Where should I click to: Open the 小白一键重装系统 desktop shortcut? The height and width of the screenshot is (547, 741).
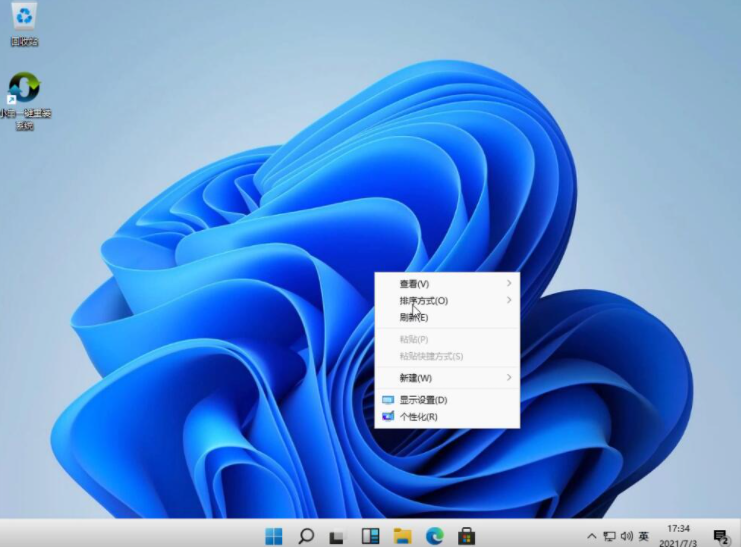point(23,90)
